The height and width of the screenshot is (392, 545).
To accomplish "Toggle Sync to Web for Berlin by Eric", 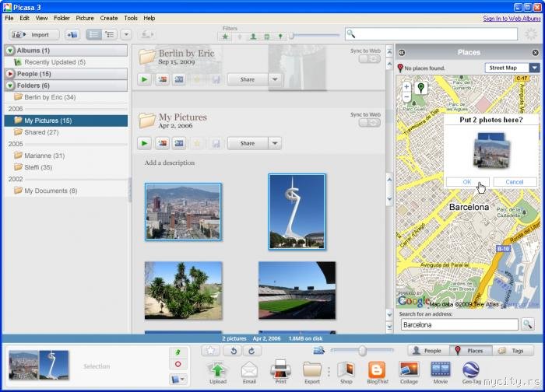I will [369, 59].
